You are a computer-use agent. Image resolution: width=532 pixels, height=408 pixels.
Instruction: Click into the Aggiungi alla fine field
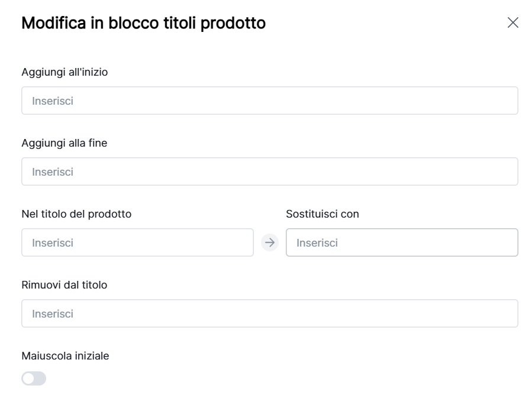click(x=270, y=171)
